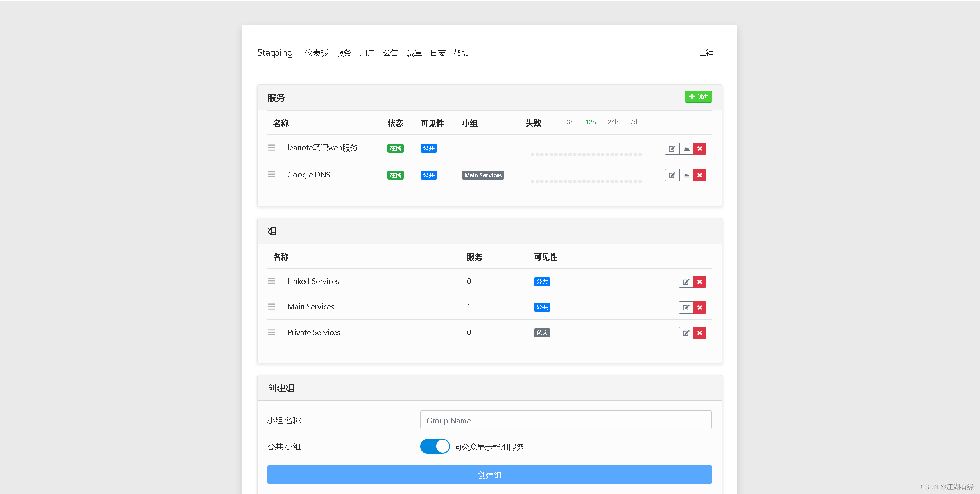Click the 向公众显示群组服务 label
This screenshot has height=494, width=980.
click(x=489, y=447)
